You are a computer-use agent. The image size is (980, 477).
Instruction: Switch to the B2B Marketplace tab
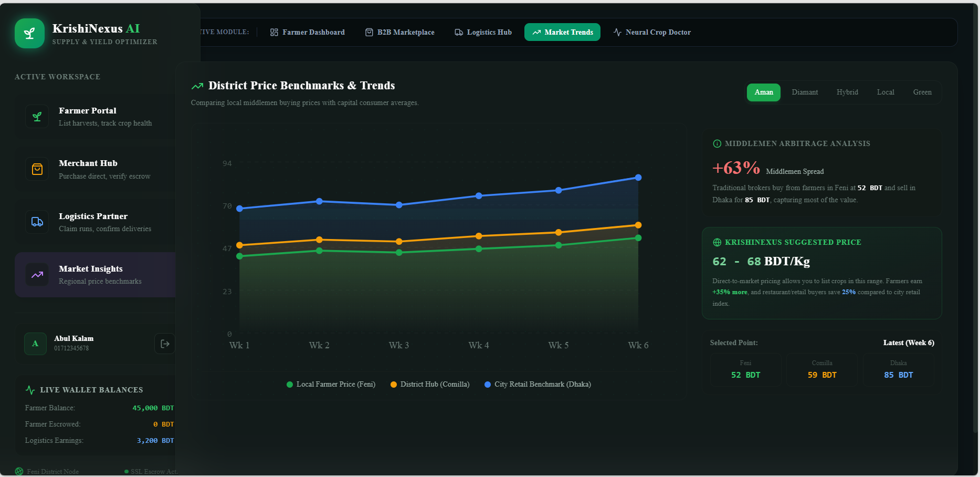point(400,32)
